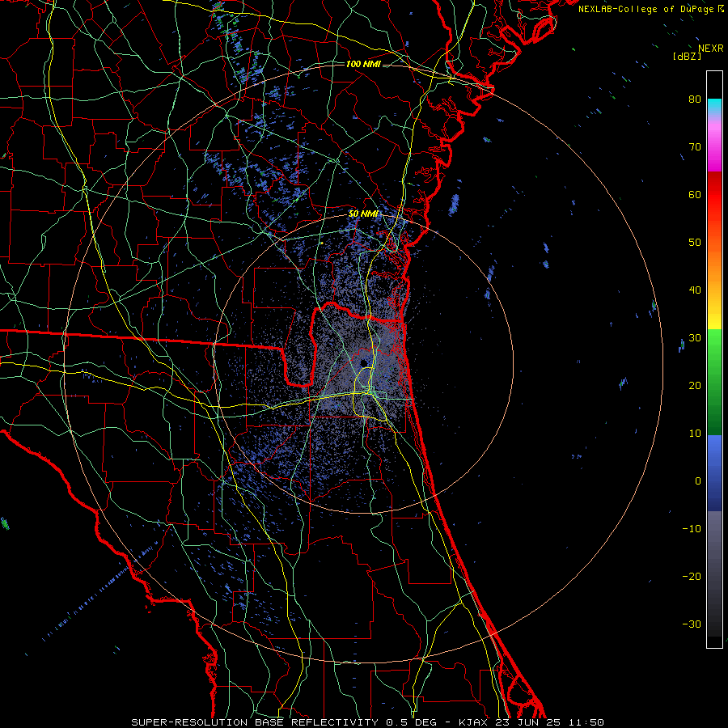
Task: Click the 50 NMI range ring label
Action: tap(363, 214)
